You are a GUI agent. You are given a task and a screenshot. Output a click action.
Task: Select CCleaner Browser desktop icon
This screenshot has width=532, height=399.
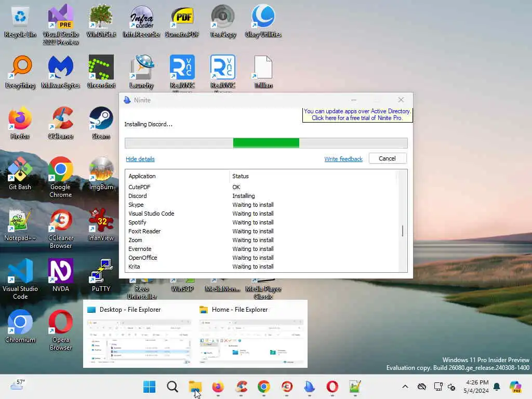[x=61, y=229]
